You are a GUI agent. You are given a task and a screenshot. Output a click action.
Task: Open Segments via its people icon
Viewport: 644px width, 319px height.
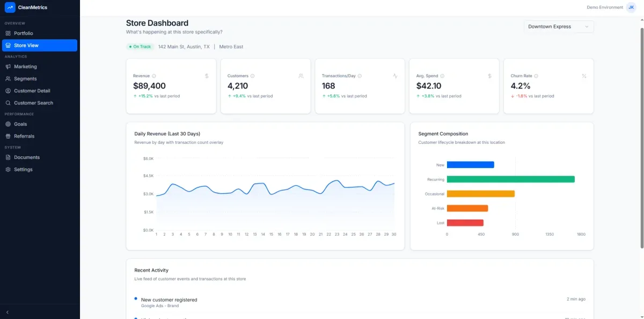coord(10,78)
